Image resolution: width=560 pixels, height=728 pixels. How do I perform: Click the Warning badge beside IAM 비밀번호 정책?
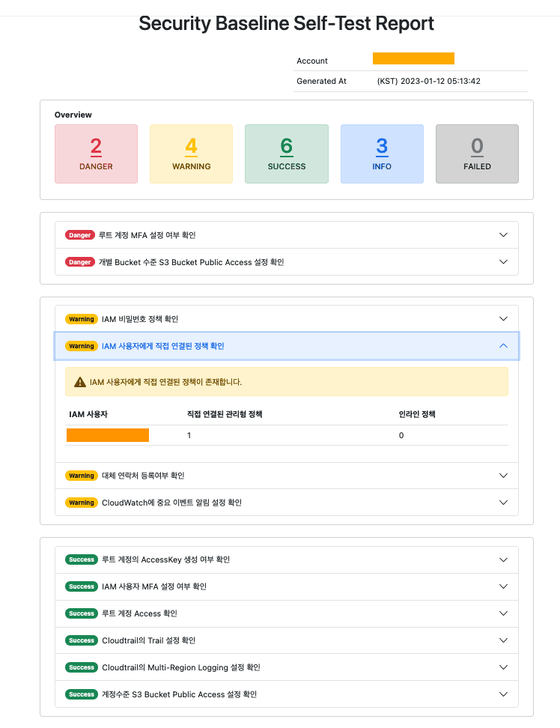pyautogui.click(x=82, y=319)
